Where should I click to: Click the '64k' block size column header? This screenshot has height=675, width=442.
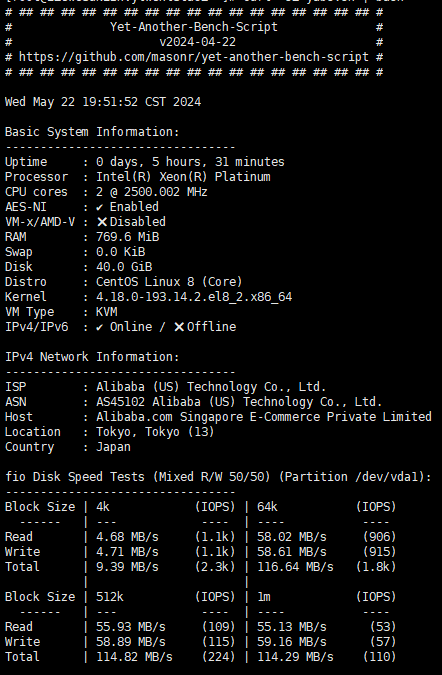[267, 507]
